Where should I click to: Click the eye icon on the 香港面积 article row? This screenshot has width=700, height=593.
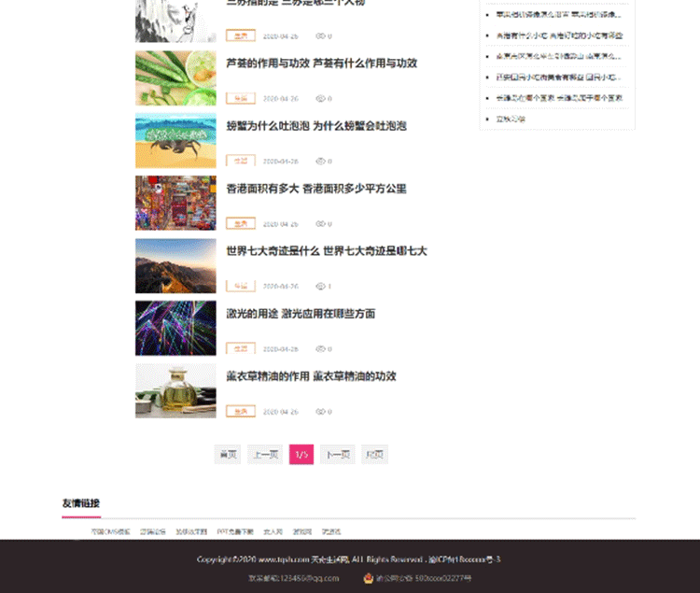(x=320, y=224)
